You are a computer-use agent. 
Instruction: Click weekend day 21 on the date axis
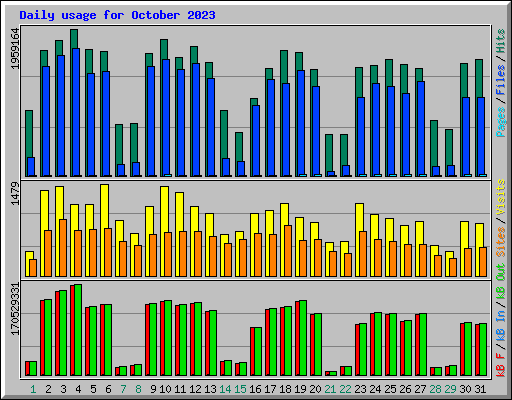coord(330,389)
